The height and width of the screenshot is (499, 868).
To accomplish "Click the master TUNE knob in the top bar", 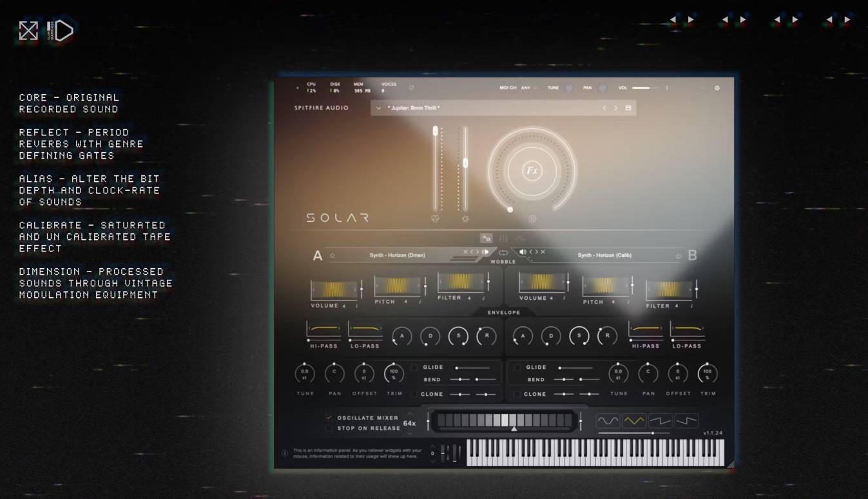I will pos(569,88).
